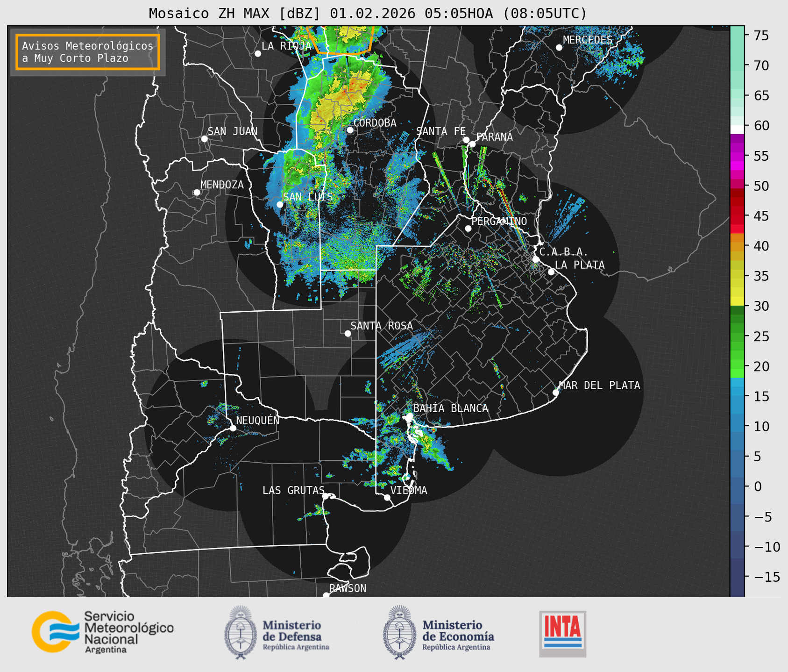The width and height of the screenshot is (788, 672).
Task: Click the SAN LUIS city dot
Action: [280, 204]
